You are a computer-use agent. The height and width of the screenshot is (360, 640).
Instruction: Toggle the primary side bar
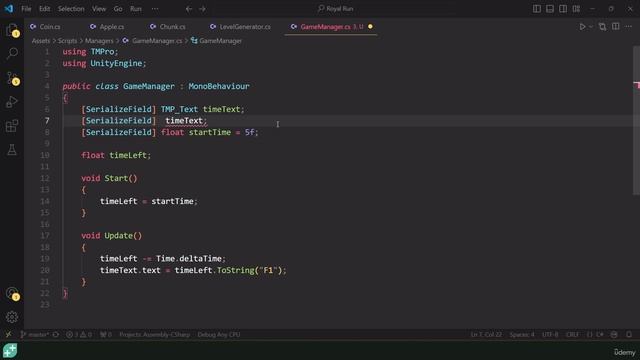coord(537,9)
